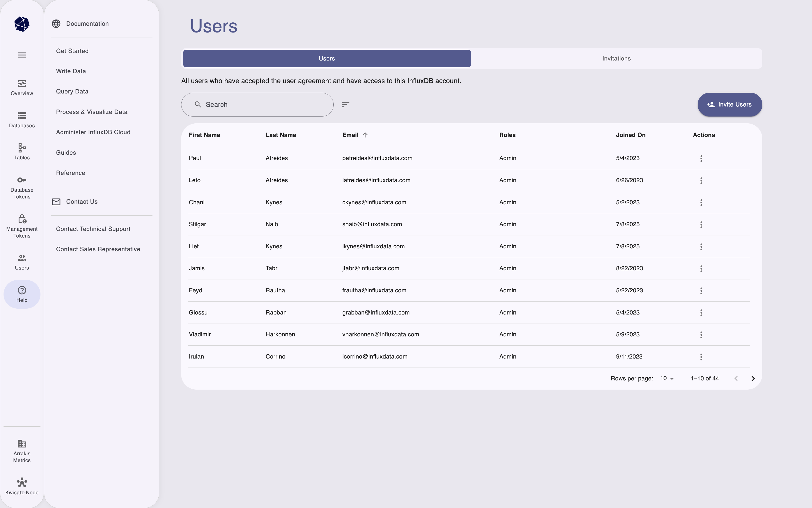
Task: Open Contact Technical Support link
Action: (93, 229)
